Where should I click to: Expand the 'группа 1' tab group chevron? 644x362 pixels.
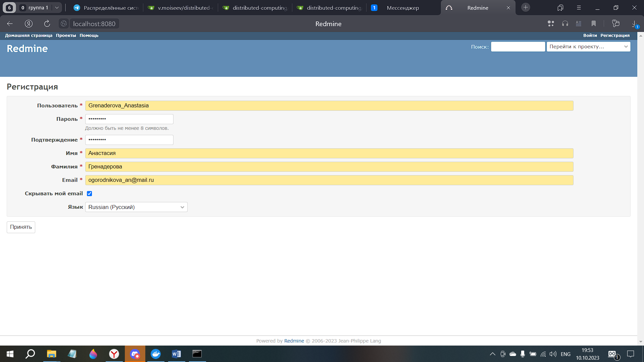(x=57, y=8)
